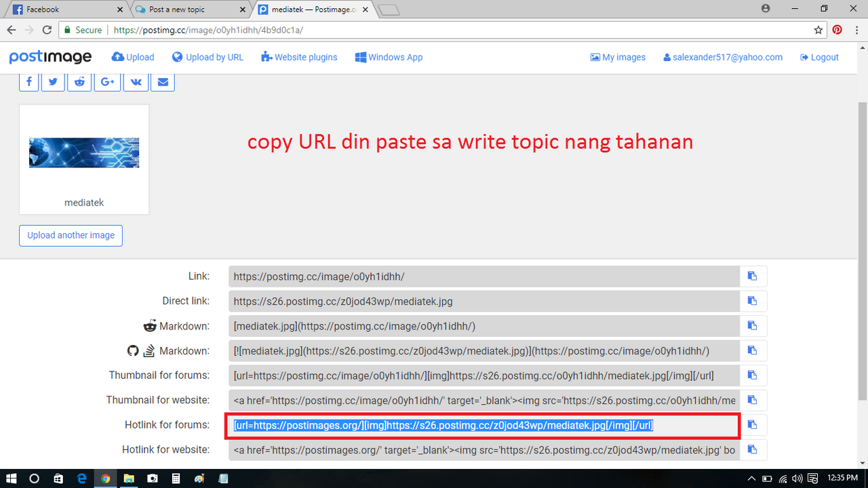Select the mediatek Postimage tab

[x=312, y=9]
